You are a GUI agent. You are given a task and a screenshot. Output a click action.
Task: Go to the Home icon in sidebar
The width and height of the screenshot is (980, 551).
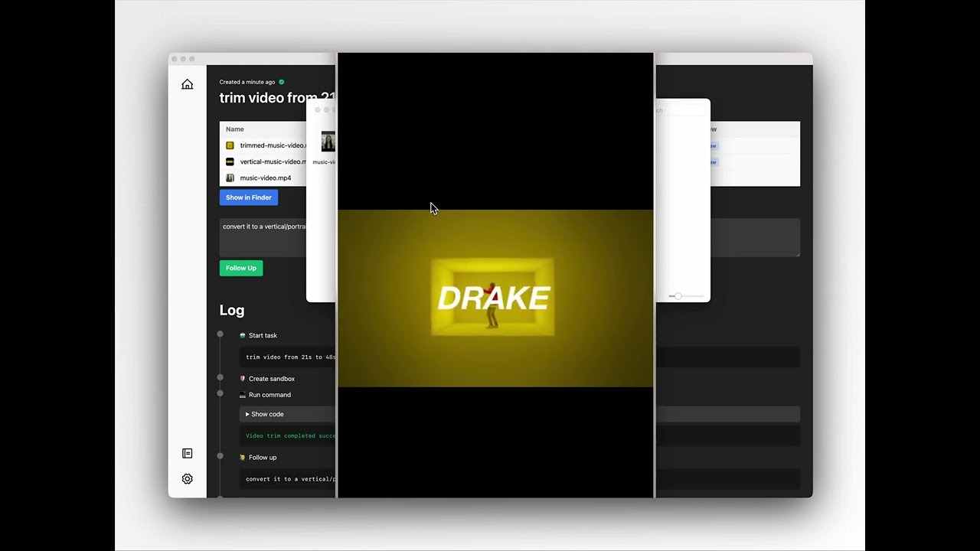tap(187, 84)
